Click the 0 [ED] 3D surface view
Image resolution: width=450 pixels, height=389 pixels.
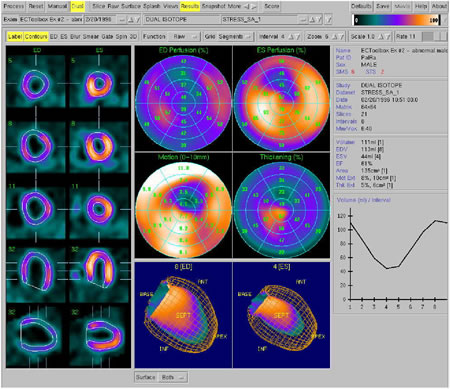(x=183, y=315)
